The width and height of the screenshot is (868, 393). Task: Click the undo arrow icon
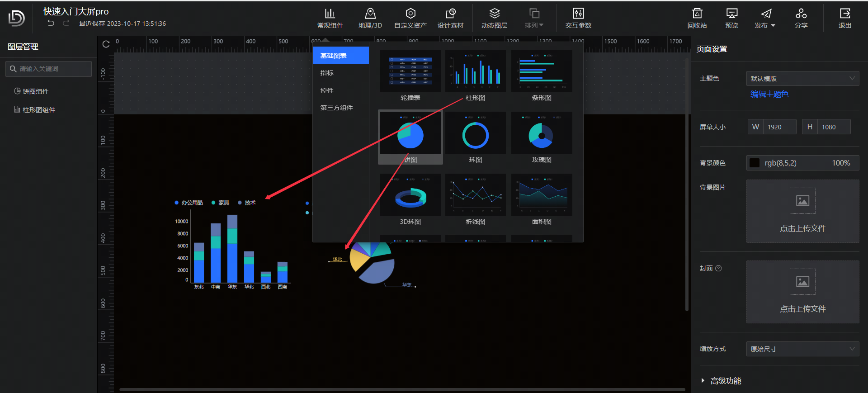pyautogui.click(x=51, y=24)
